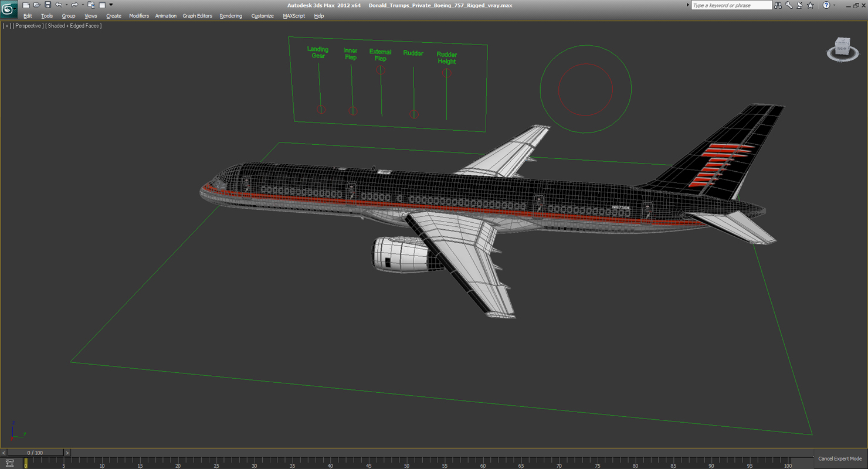Save the scene with floppy disk icon
The width and height of the screenshot is (868, 469).
point(48,5)
